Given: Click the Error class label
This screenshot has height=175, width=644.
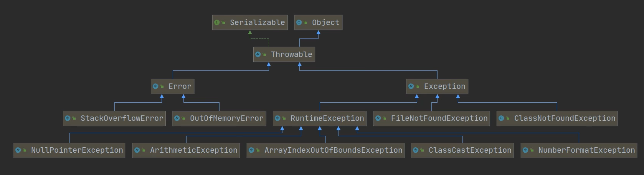Looking at the screenshot, I should (x=180, y=86).
